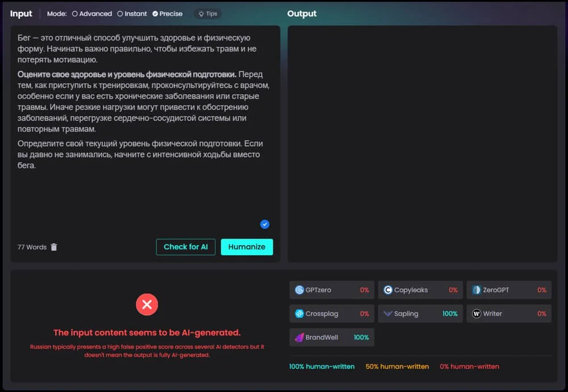The height and width of the screenshot is (392, 568).
Task: Click the Crossplag 0% score
Action: pyautogui.click(x=365, y=314)
